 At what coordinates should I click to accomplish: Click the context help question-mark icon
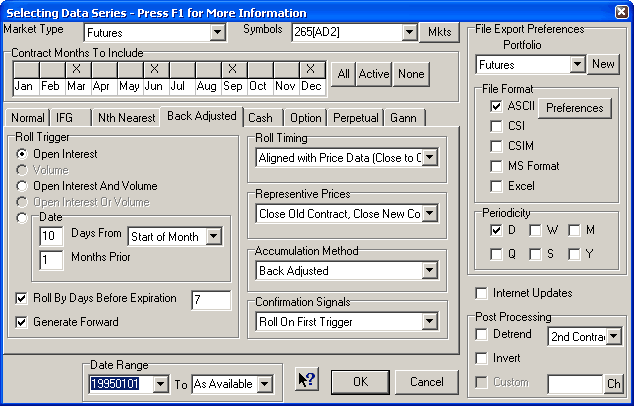[x=307, y=382]
